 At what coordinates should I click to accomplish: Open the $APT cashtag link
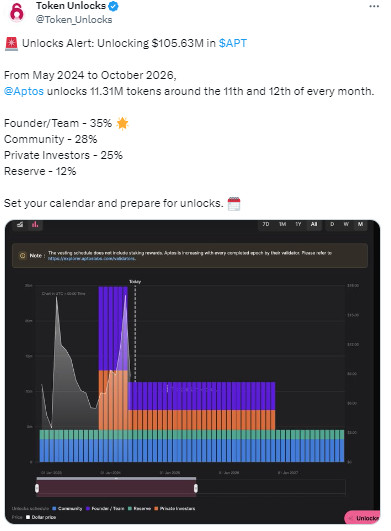(x=233, y=43)
